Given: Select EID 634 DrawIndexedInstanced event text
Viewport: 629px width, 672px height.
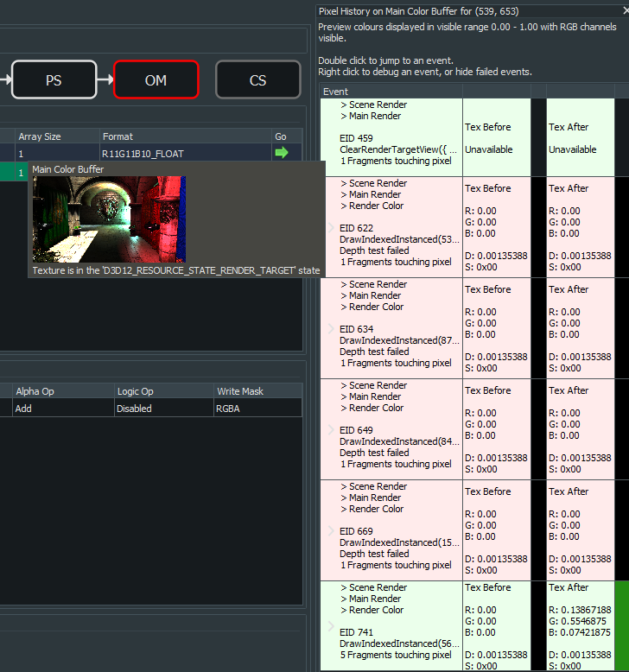Looking at the screenshot, I should 399,340.
